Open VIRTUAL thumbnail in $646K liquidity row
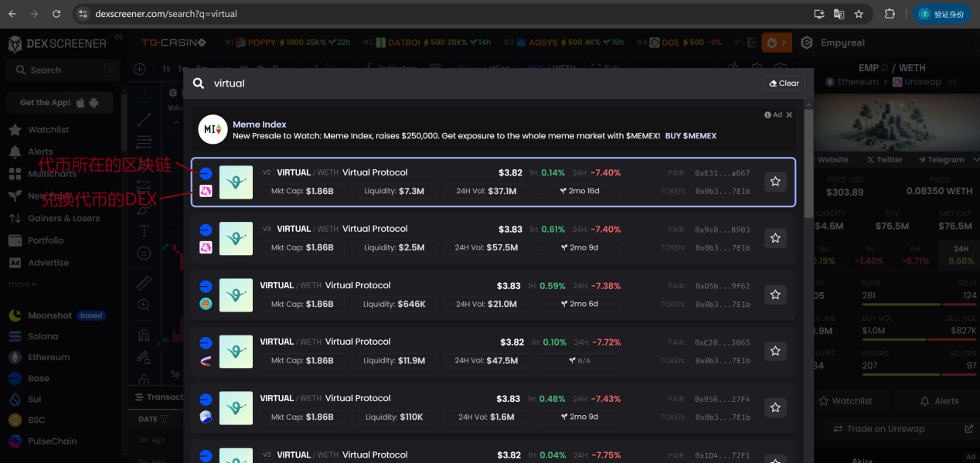The height and width of the screenshot is (463, 980). point(236,294)
